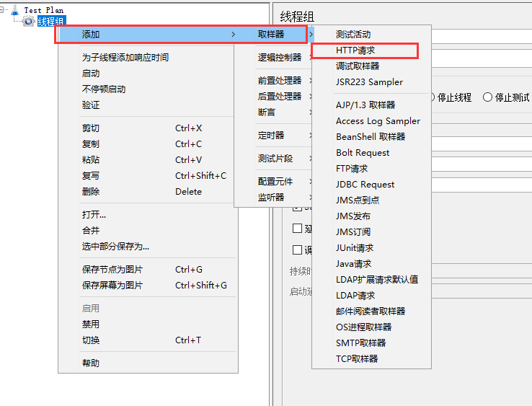Open 帮助 from the context menu
Image resolution: width=532 pixels, height=406 pixels.
148,363
